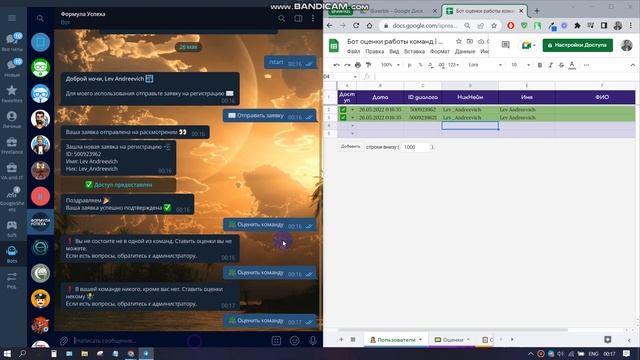This screenshot has height=360, width=640.
Task: Click the Telegram message input field
Action: (169, 340)
